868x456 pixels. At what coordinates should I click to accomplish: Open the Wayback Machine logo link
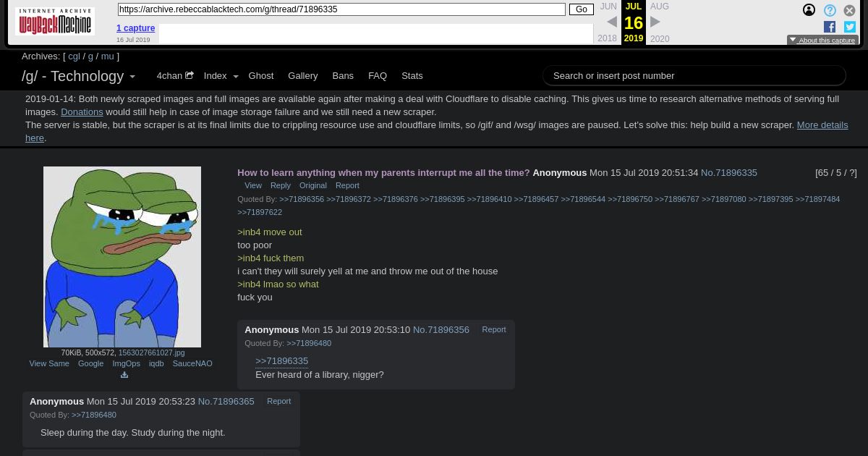click(x=55, y=22)
